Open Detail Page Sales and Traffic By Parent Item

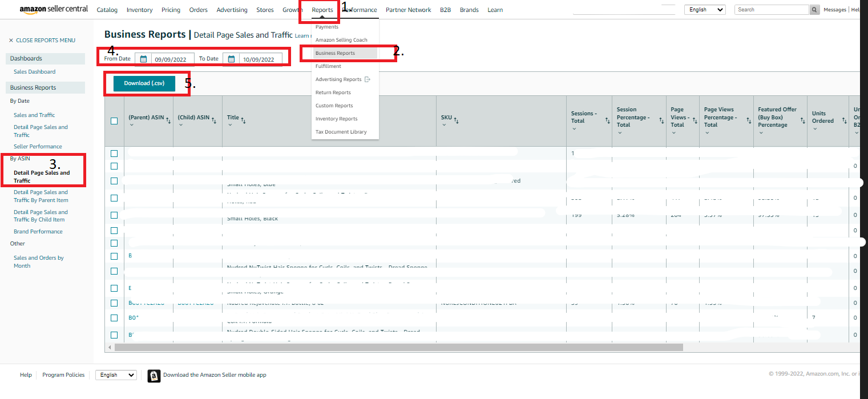click(41, 196)
